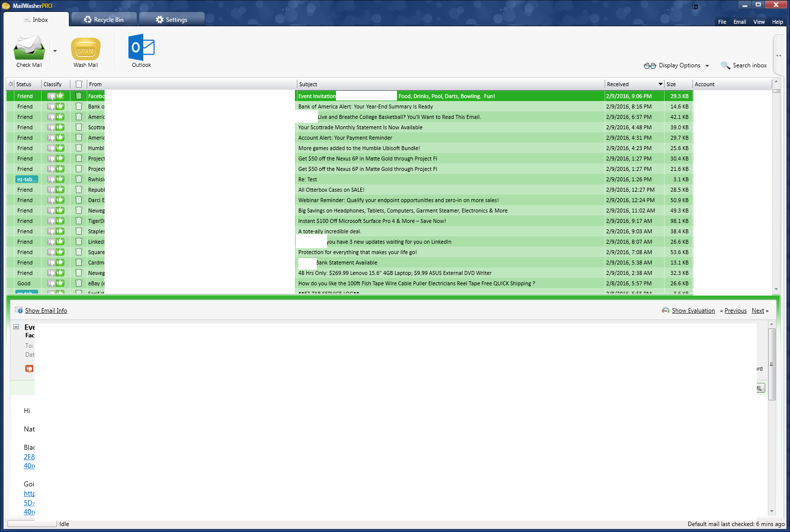Open the Check Mail dropdown arrow
The image size is (790, 532).
(x=55, y=51)
